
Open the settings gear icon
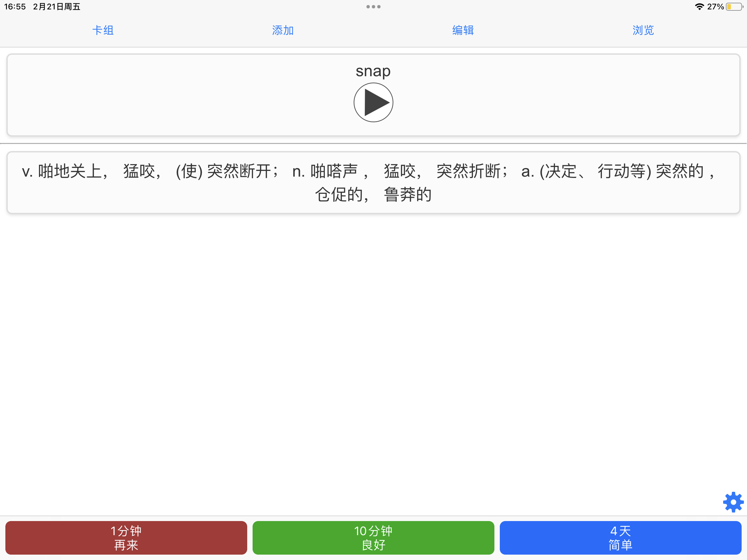pyautogui.click(x=733, y=502)
